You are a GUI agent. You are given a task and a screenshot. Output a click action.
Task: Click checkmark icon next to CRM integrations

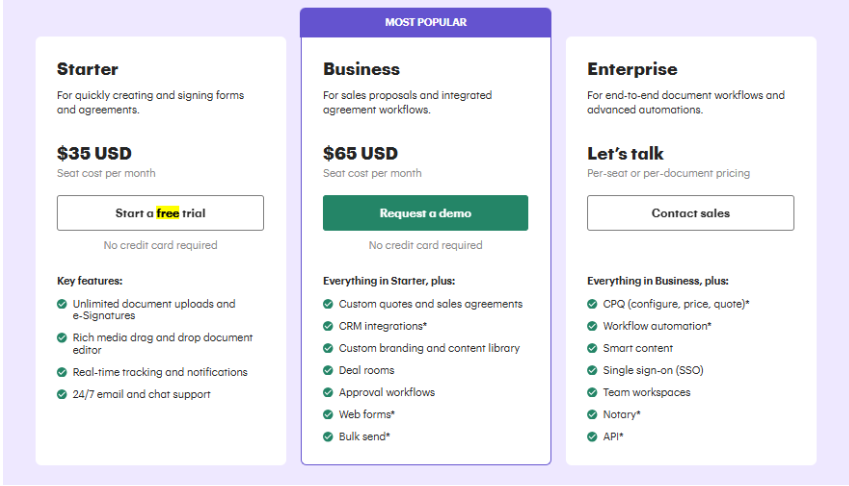tap(328, 326)
